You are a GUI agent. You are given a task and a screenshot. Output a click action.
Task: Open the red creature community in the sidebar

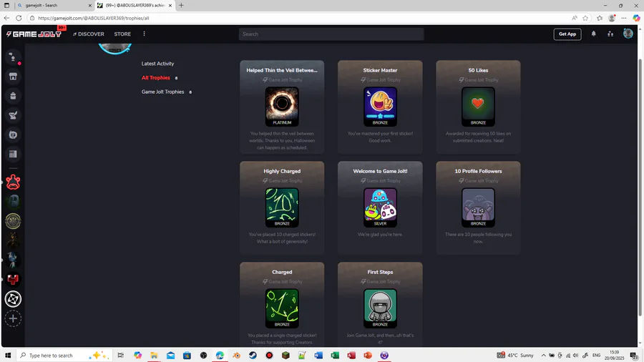coord(13,182)
